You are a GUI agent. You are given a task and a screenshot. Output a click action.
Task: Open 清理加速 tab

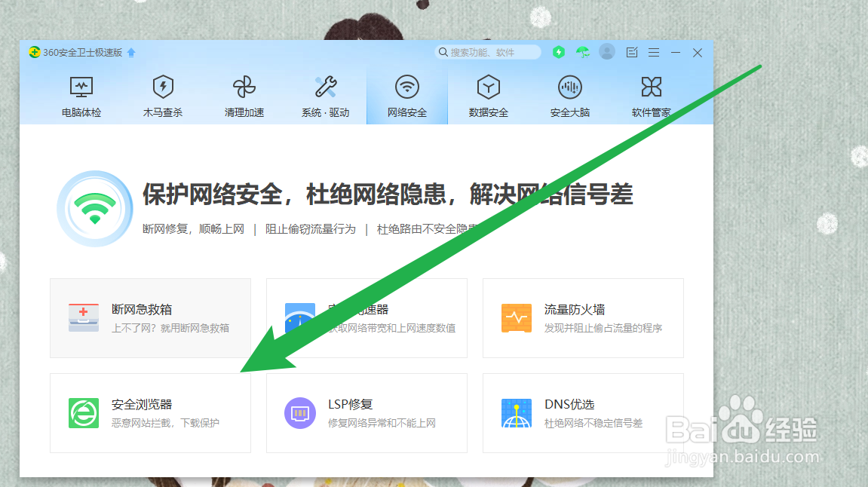click(244, 96)
